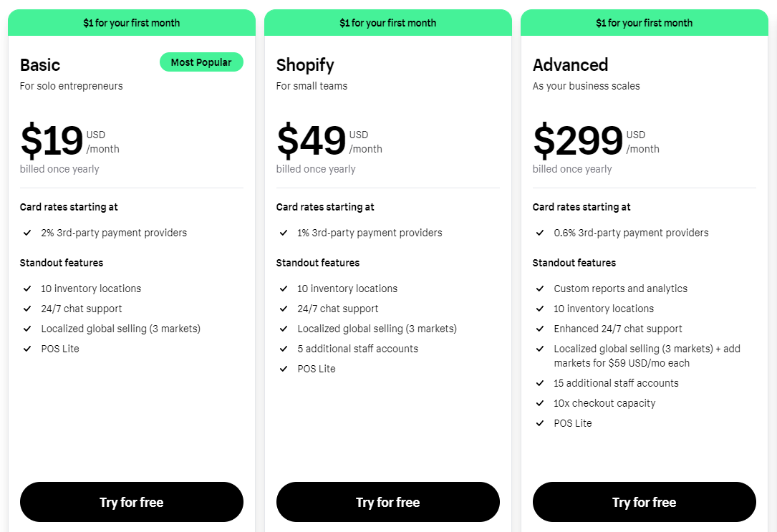
Task: Click checkmark next to Custom reports and analytics
Action: pos(540,289)
